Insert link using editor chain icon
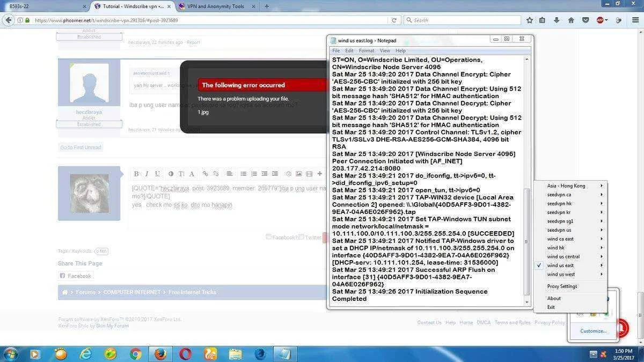Screen dimensions: 644x362 pos(206,174)
